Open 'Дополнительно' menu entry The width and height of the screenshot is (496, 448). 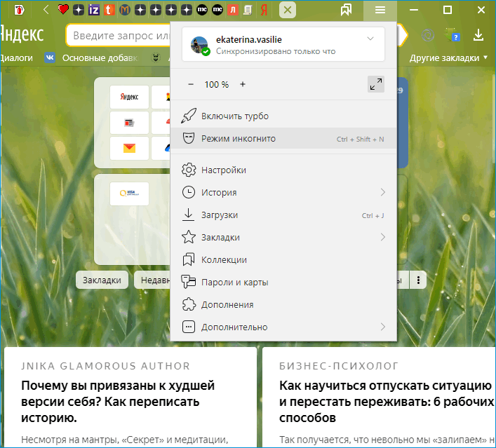[x=283, y=327]
